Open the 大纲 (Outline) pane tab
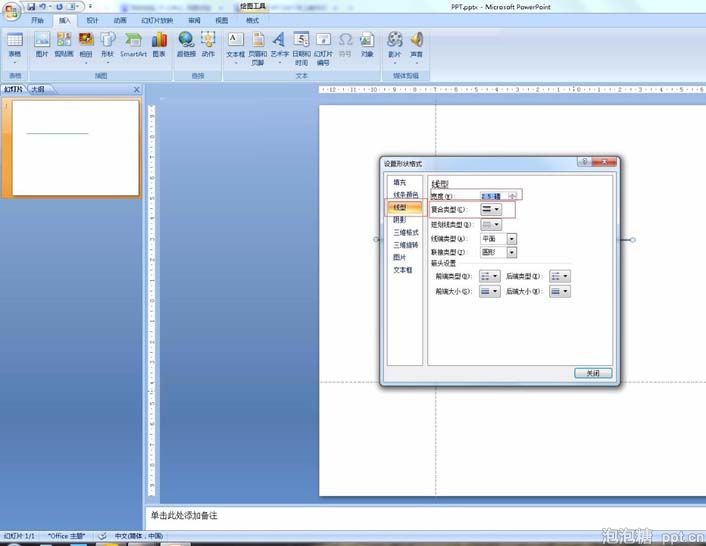Screen dimensions: 706x546 [x=37, y=89]
